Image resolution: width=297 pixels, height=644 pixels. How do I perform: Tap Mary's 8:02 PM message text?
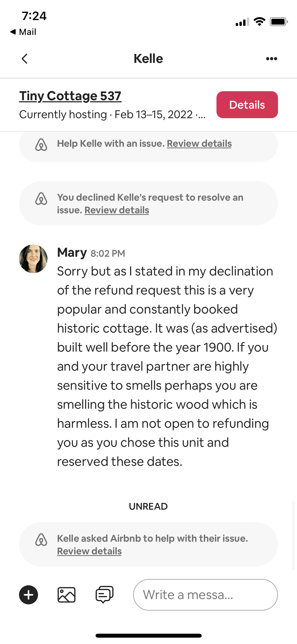[x=166, y=366]
